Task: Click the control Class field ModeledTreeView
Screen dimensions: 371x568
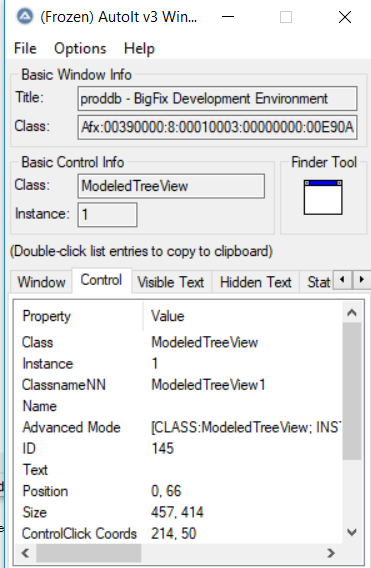Action: 171,186
